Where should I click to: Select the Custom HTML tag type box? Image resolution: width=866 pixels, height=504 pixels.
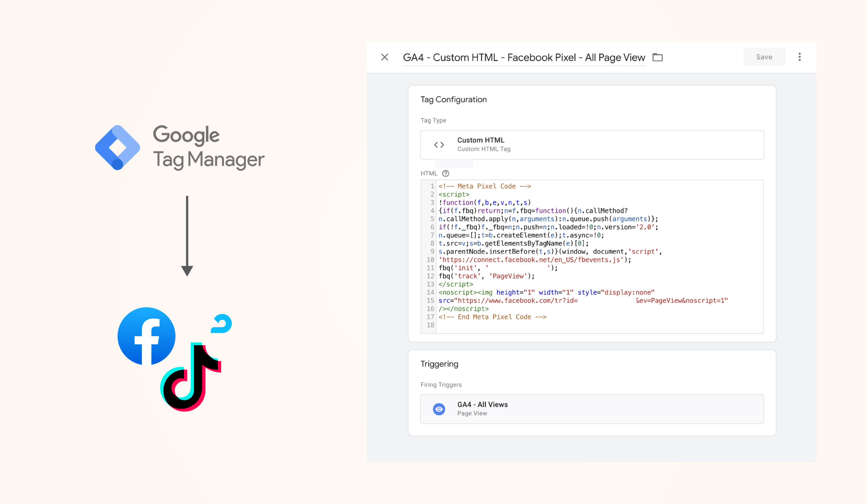pos(591,145)
